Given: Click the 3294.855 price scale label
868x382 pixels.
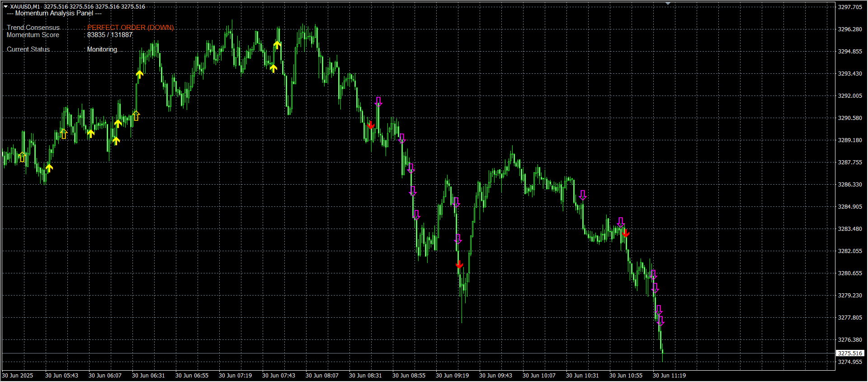Looking at the screenshot, I should [x=850, y=52].
